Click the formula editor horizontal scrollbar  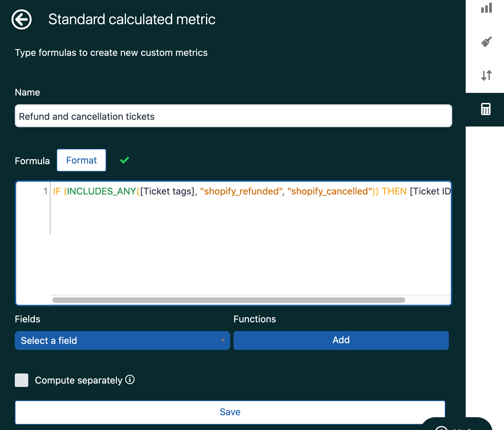click(229, 300)
